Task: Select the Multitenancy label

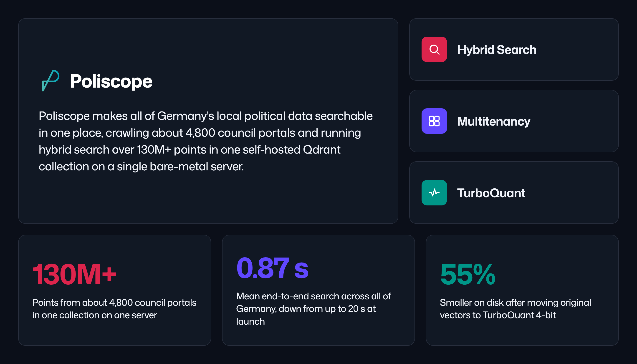Action: click(x=493, y=121)
